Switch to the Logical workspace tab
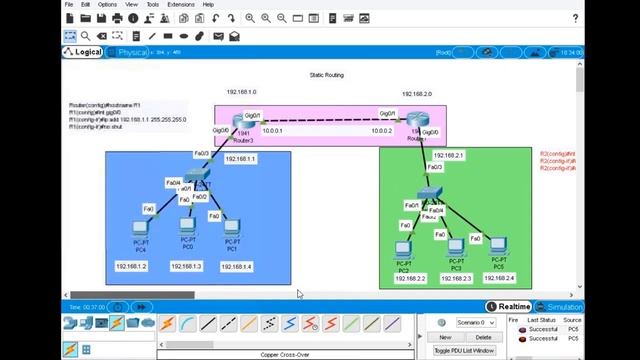This screenshot has width=640, height=360. pyautogui.click(x=82, y=52)
